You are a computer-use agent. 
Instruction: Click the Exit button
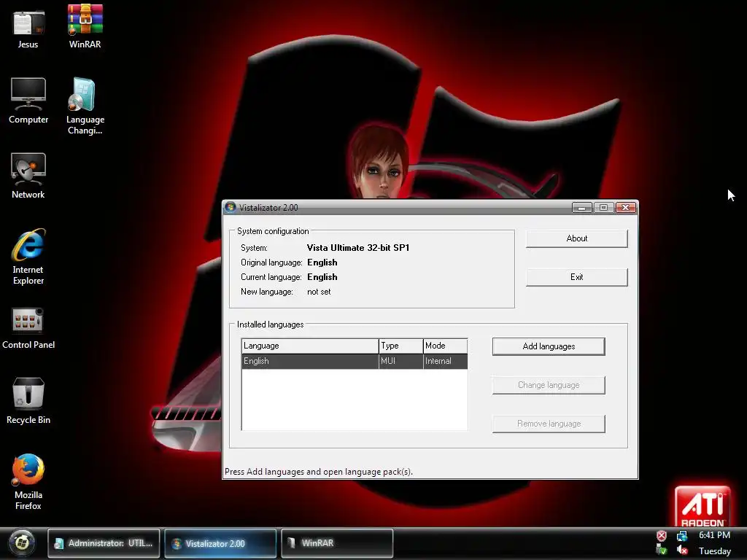576,277
